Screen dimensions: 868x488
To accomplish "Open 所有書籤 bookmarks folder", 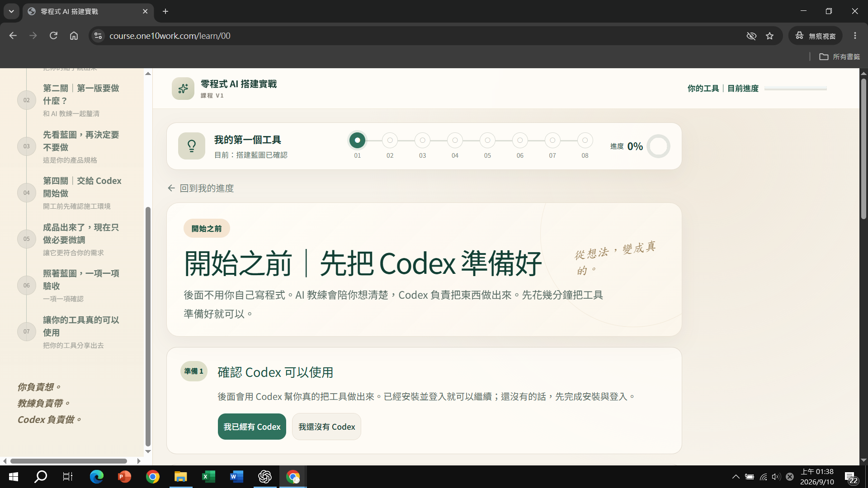I will [x=840, y=56].
